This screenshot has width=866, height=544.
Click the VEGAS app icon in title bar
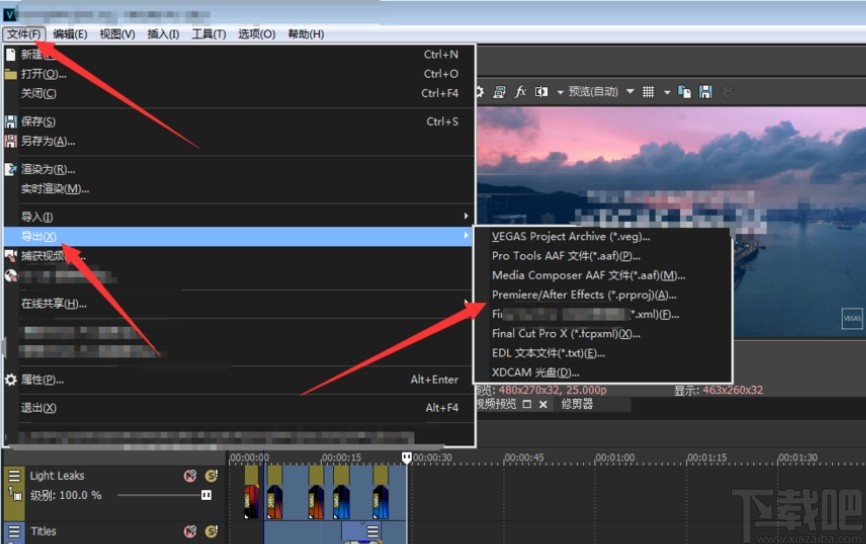(10, 14)
